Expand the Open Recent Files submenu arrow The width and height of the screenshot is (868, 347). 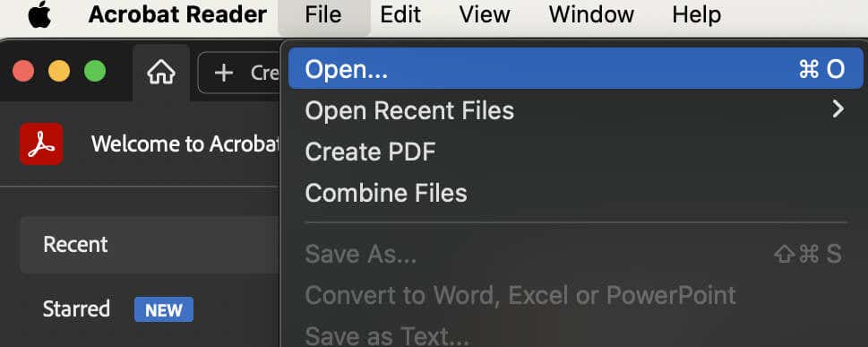tap(838, 109)
